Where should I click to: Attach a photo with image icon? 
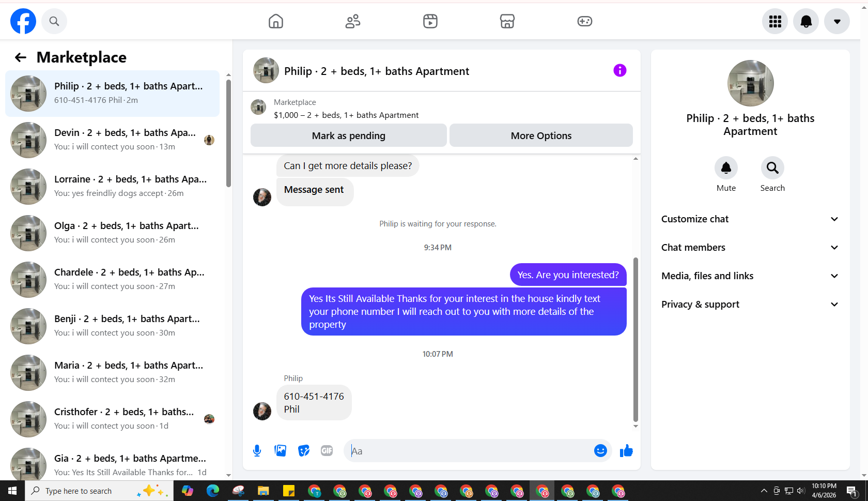[x=281, y=451]
